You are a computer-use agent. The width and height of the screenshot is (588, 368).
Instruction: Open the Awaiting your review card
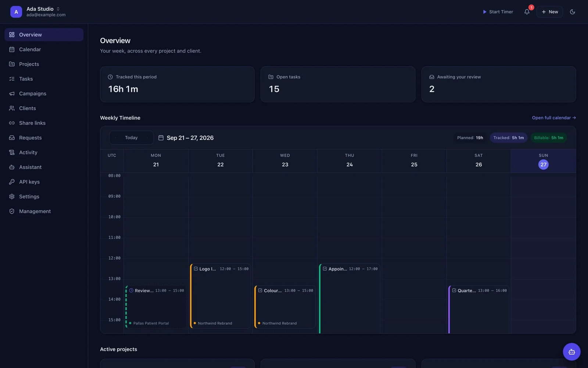tap(499, 84)
